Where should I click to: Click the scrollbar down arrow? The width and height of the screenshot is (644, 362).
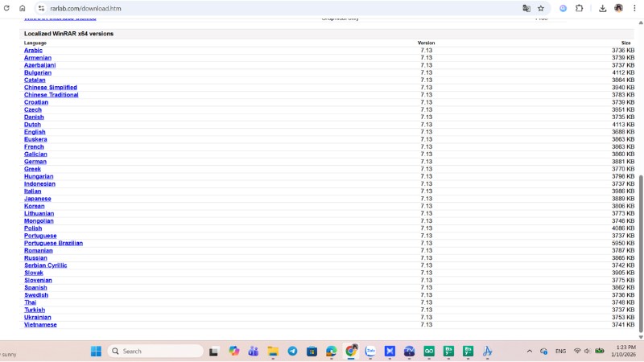641,337
